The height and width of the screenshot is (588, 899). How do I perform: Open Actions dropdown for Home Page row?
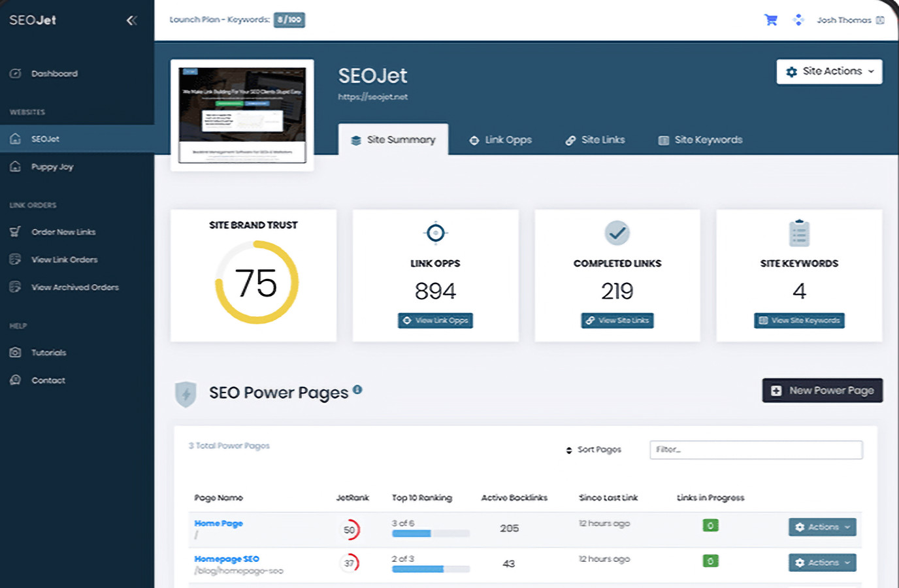823,527
